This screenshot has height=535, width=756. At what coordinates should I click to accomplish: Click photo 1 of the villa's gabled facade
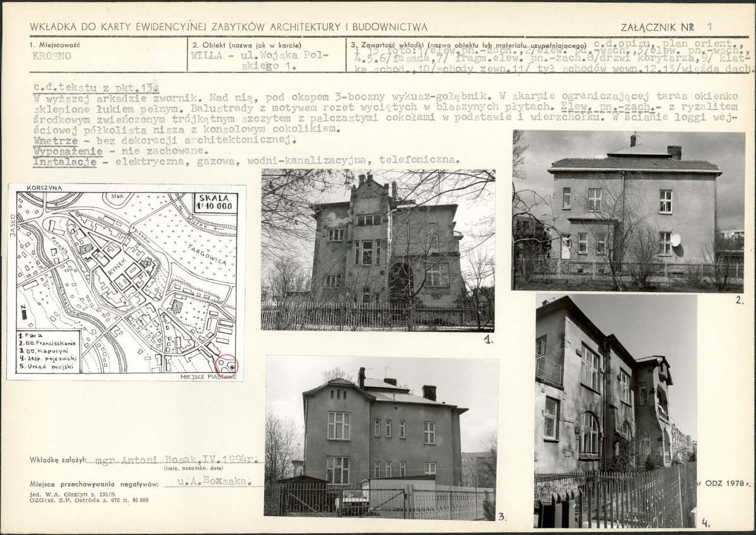[378, 250]
